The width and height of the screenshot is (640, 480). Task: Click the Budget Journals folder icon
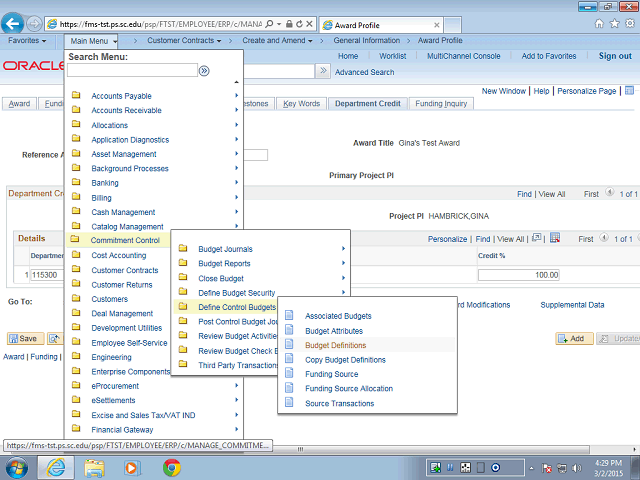[x=183, y=249]
